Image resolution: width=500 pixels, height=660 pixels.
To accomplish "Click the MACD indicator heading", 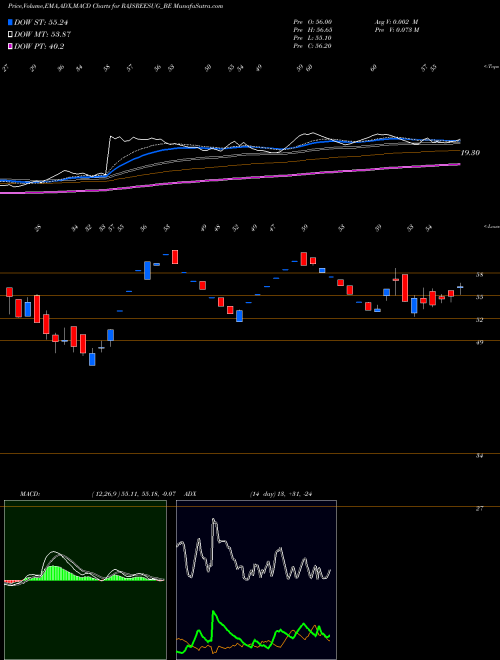I will (30, 494).
